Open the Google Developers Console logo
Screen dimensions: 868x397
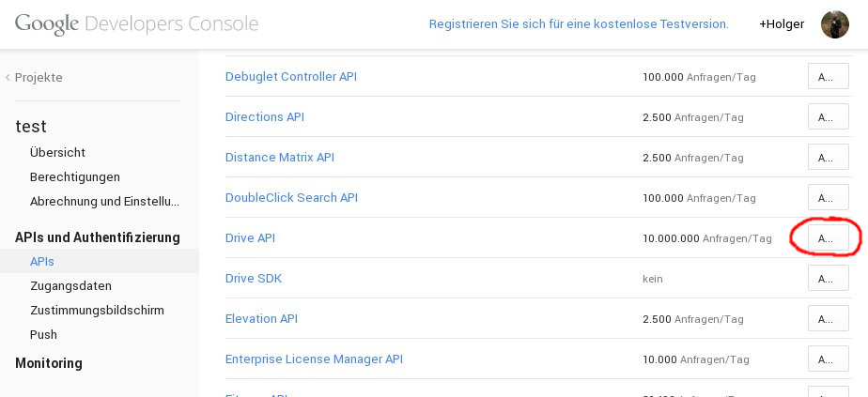pyautogui.click(x=137, y=24)
